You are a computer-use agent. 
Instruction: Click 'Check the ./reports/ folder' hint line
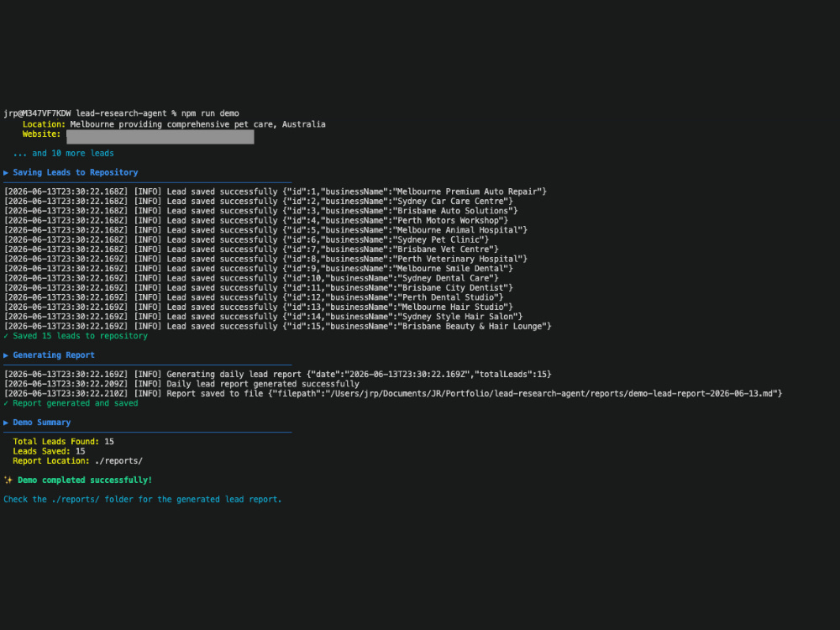click(x=143, y=500)
